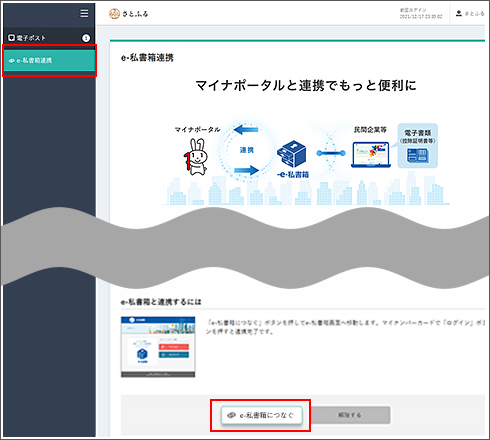Click the Mynaportal rabbit mascot illustration
Viewport: 490px width, 440px height.
coord(197,157)
